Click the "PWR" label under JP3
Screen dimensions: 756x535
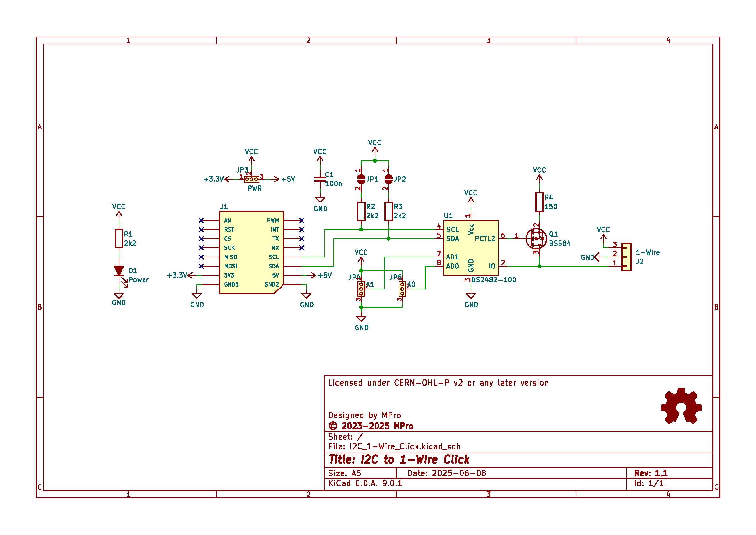(255, 189)
